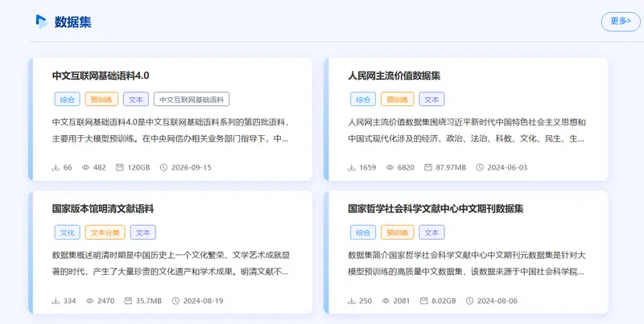This screenshot has height=324, width=644.
Task: Open the 国家哲学社会科学文献中心中文期刊数据集 title
Action: [436, 209]
